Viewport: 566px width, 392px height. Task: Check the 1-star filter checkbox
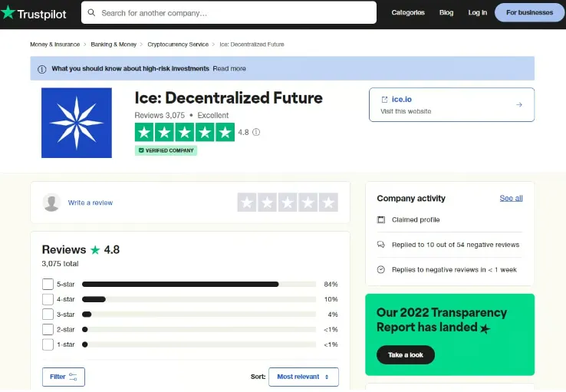tap(48, 344)
